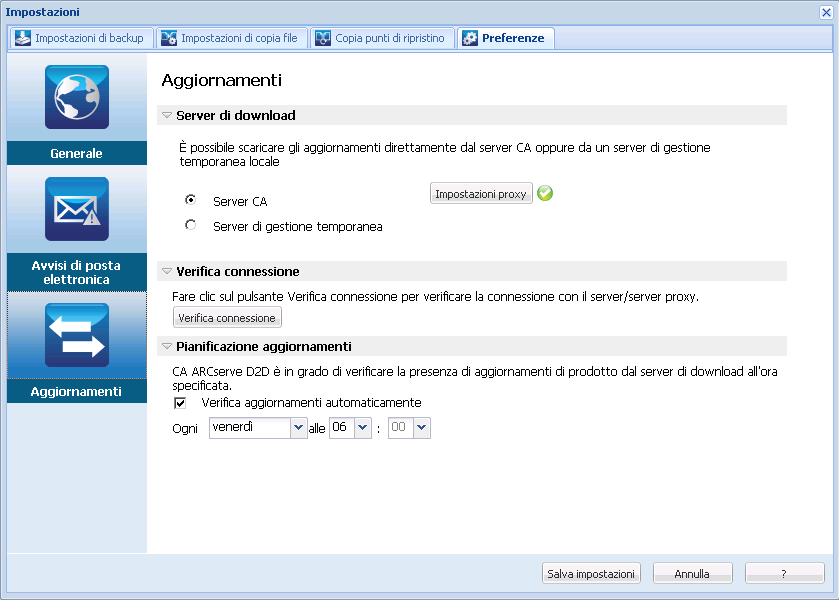Switch to Copia punti di ripristino tab

tap(382, 38)
